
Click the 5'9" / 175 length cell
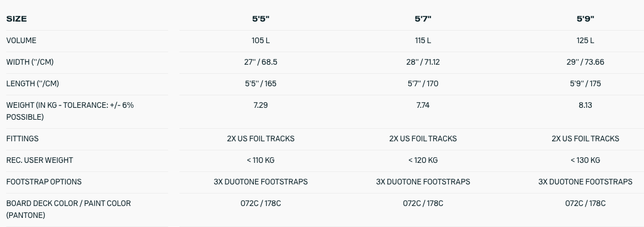click(x=586, y=84)
